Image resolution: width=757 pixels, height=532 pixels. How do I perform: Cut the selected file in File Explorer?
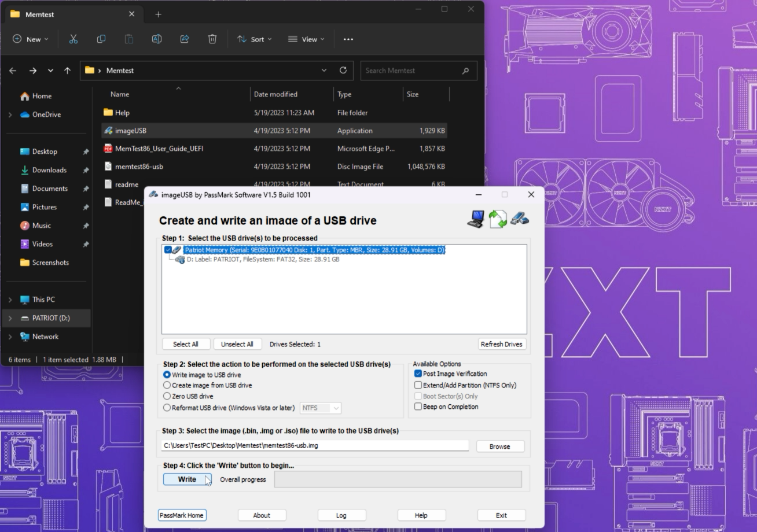coord(73,39)
